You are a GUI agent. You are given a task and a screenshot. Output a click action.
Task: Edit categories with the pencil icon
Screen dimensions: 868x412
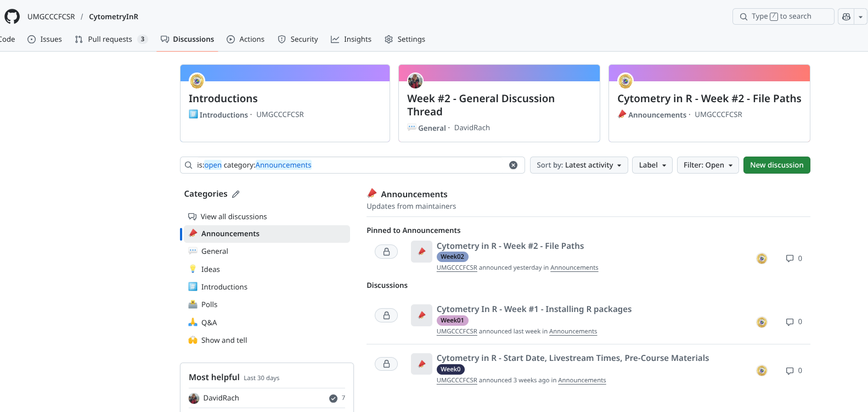(236, 194)
